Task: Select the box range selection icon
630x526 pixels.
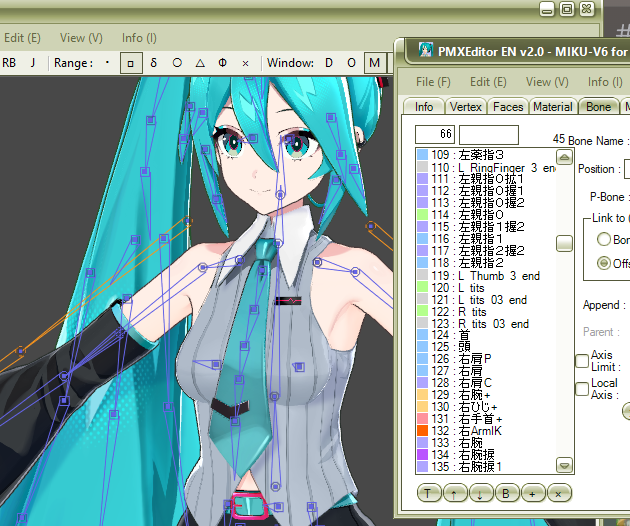Action: tap(131, 63)
